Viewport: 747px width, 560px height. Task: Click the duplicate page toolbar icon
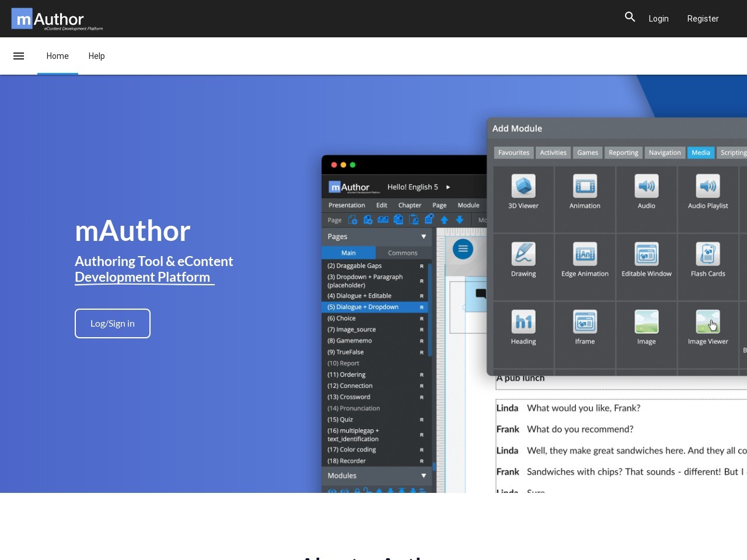tap(398, 220)
